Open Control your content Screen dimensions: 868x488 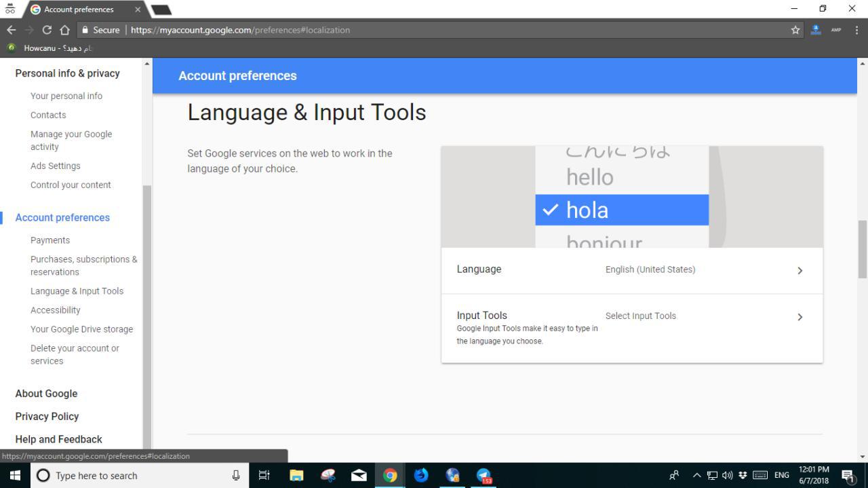pyautogui.click(x=71, y=185)
